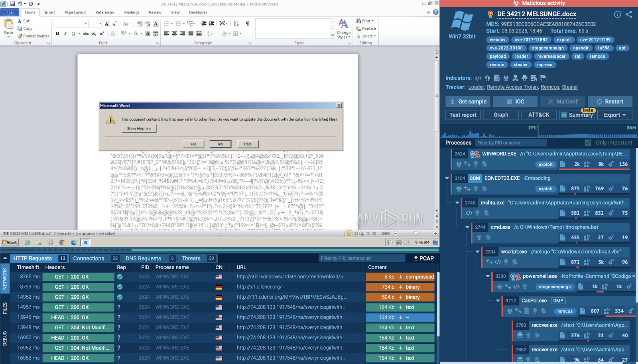Click the stacked windows indicator icon
Image resolution: width=638 pixels, height=364 pixels.
[x=543, y=78]
